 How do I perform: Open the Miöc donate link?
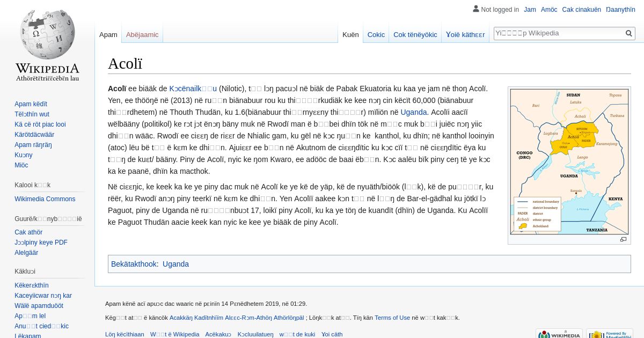click(x=21, y=165)
